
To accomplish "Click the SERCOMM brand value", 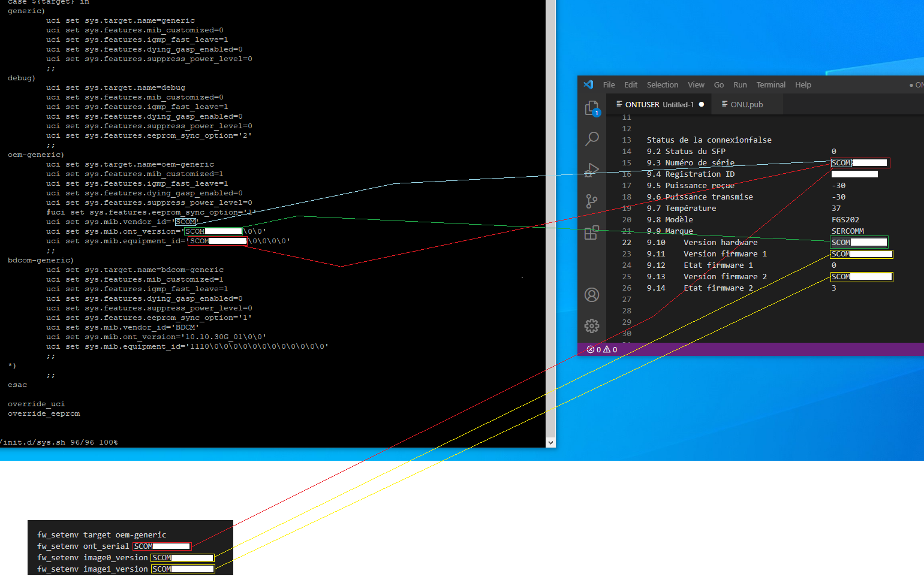I will 848,231.
